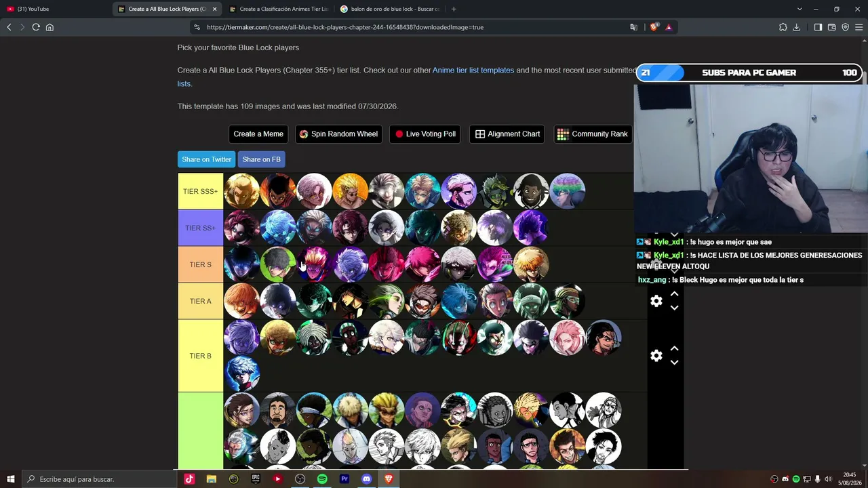Open the volume control in system tray
Viewport: 868px width, 488px height.
point(828,479)
